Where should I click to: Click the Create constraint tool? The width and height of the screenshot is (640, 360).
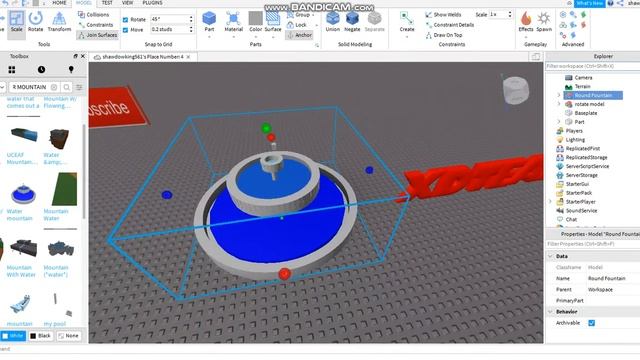pyautogui.click(x=407, y=22)
